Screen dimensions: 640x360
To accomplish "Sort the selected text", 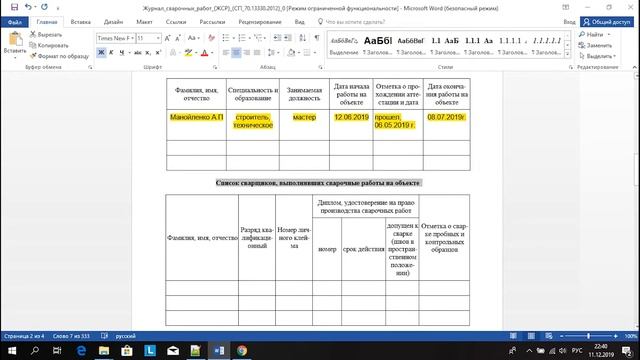I will (x=302, y=38).
